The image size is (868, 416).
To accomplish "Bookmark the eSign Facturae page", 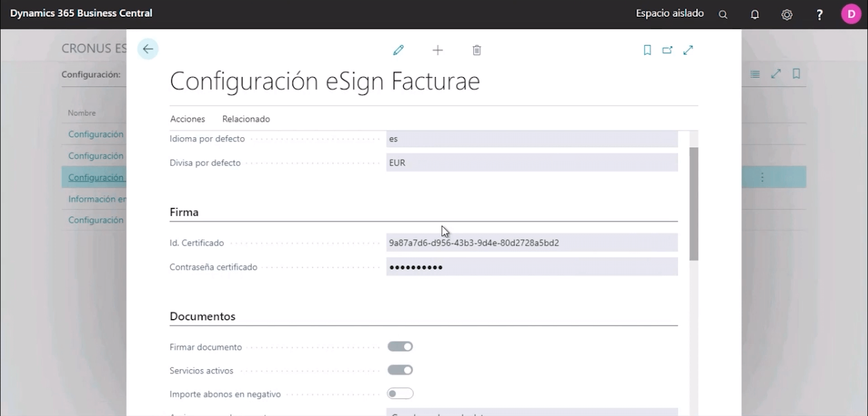I will pyautogui.click(x=647, y=50).
